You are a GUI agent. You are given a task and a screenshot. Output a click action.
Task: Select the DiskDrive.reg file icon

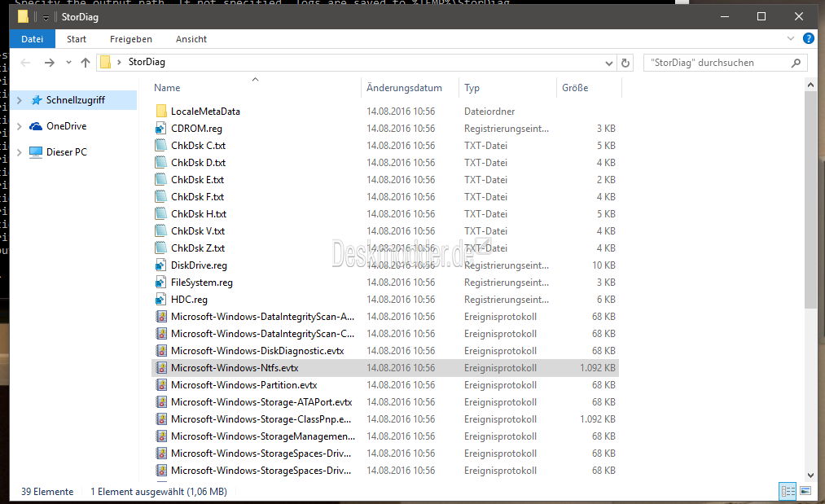[x=161, y=265]
